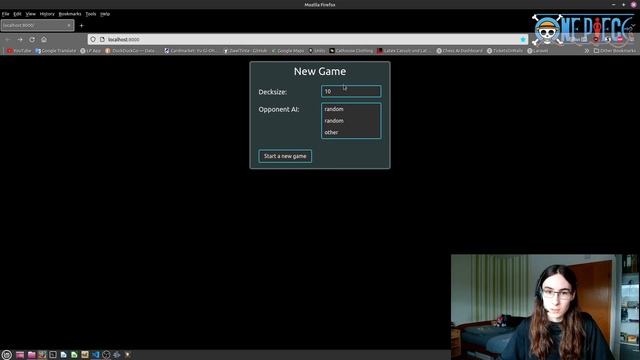This screenshot has width=640, height=360.
Task: Go to the Firefox home page
Action: 44,40
